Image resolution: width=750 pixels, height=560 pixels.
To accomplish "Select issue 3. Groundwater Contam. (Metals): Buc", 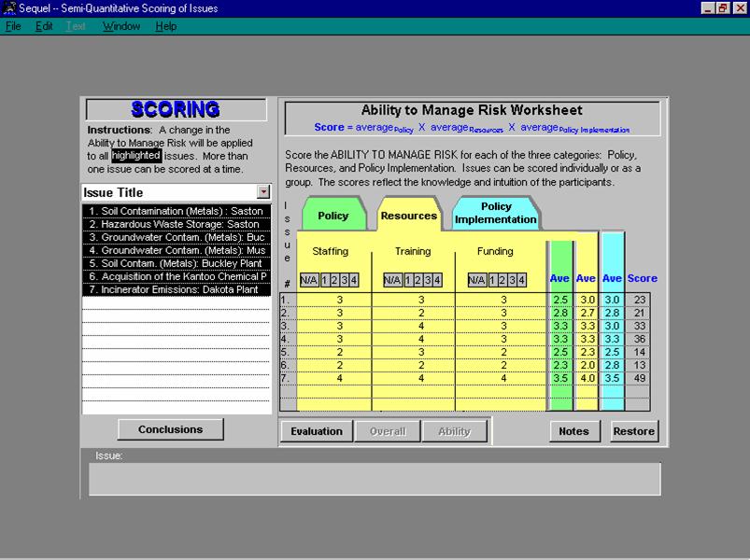I will click(177, 237).
